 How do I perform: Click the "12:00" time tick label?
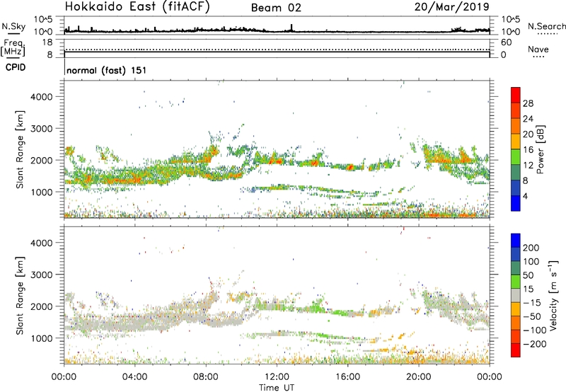tap(277, 377)
